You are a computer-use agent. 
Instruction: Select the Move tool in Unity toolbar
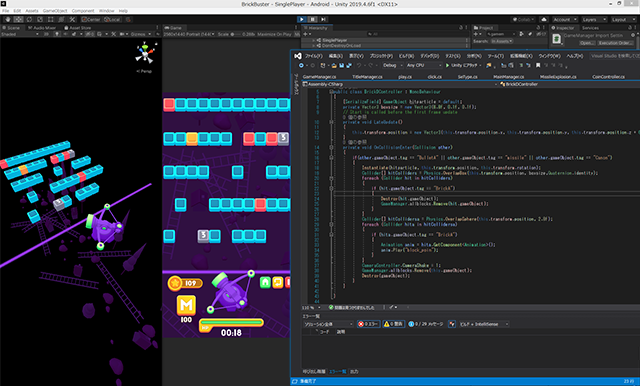(18, 19)
